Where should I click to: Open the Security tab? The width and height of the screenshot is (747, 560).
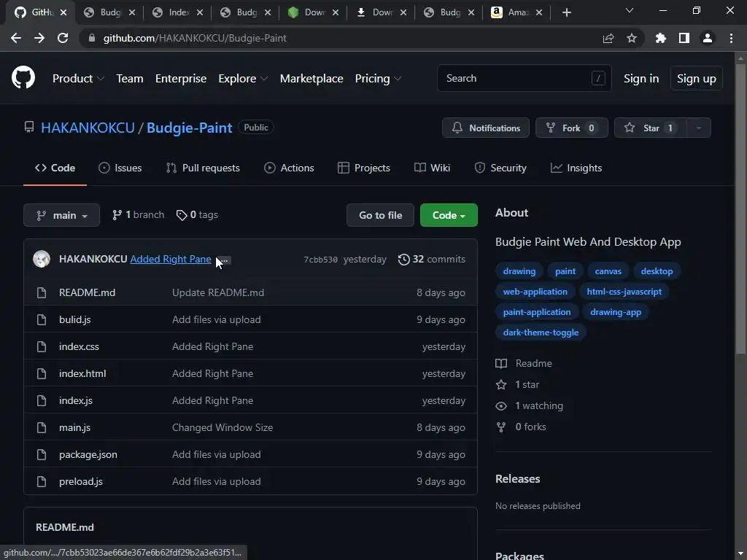click(x=500, y=168)
